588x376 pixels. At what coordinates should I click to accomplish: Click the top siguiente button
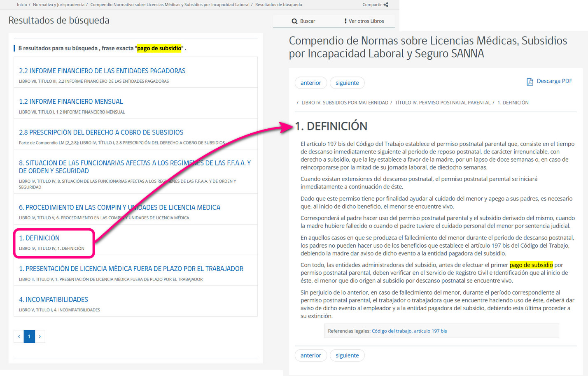[347, 83]
